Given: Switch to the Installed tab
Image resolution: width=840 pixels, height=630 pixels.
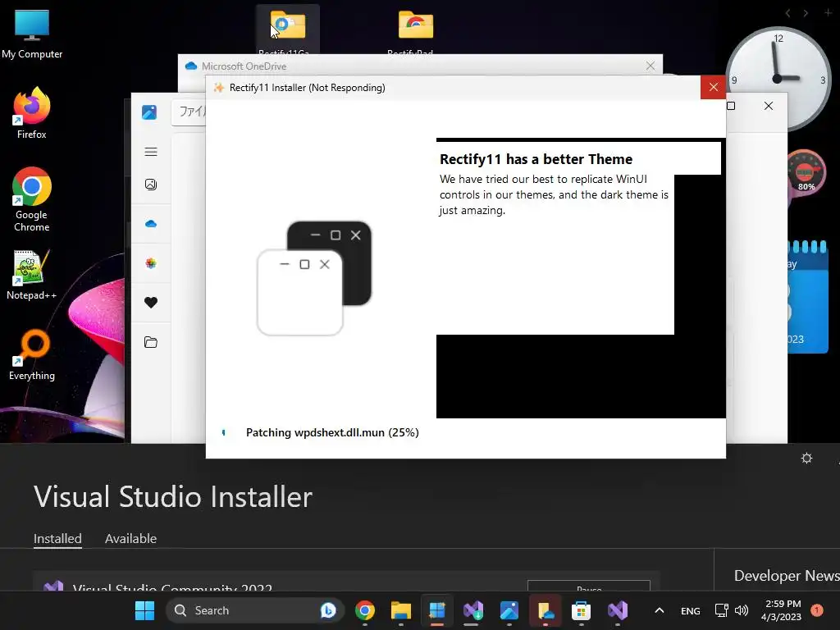Looking at the screenshot, I should click(x=58, y=539).
